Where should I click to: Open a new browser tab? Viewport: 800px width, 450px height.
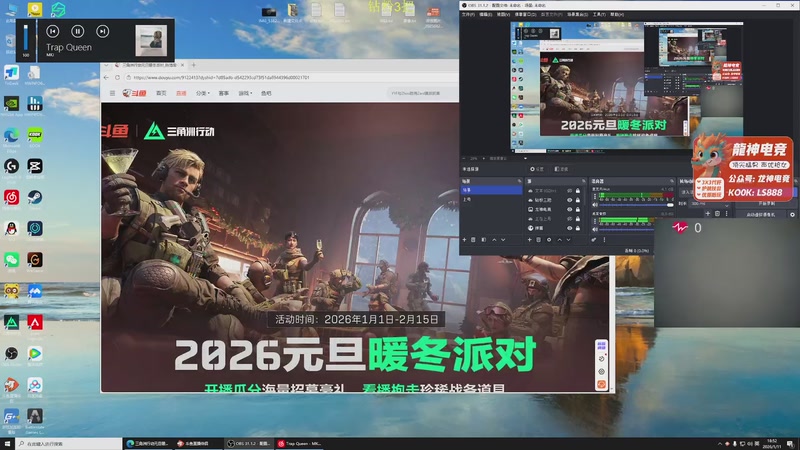194,65
